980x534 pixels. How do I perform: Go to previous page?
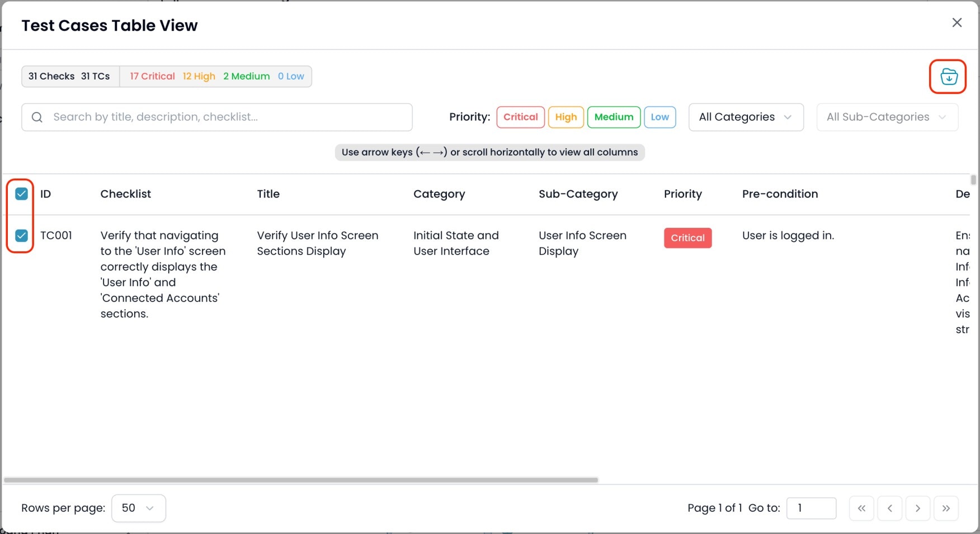[889, 508]
